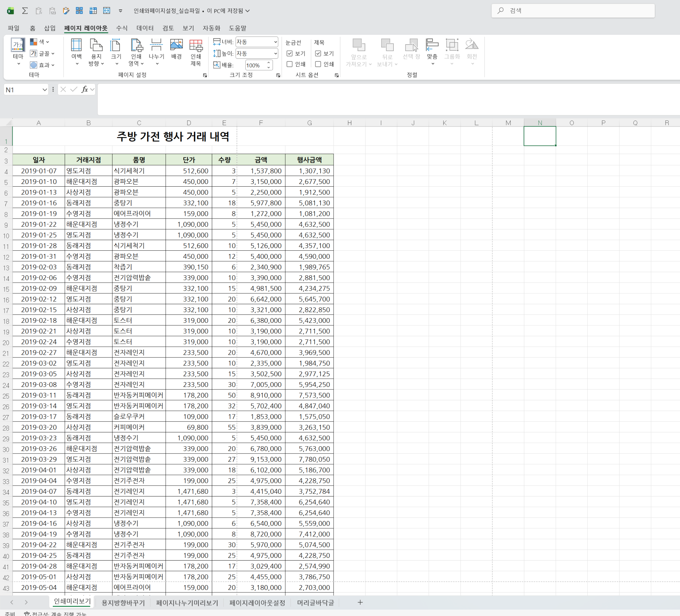The height and width of the screenshot is (616, 680).
Task: Open the 여백 (Margins) menu icon
Action: click(x=76, y=45)
